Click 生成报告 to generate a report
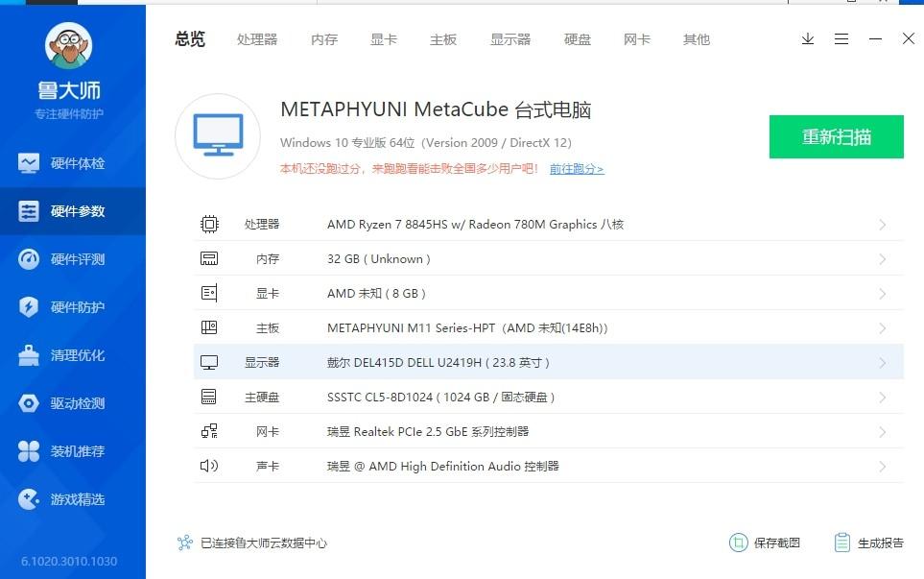 (x=868, y=543)
